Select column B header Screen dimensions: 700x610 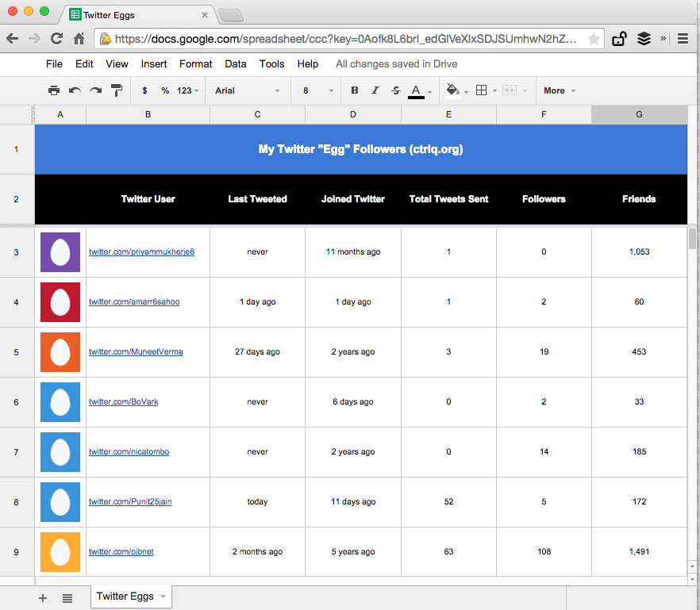pos(148,115)
